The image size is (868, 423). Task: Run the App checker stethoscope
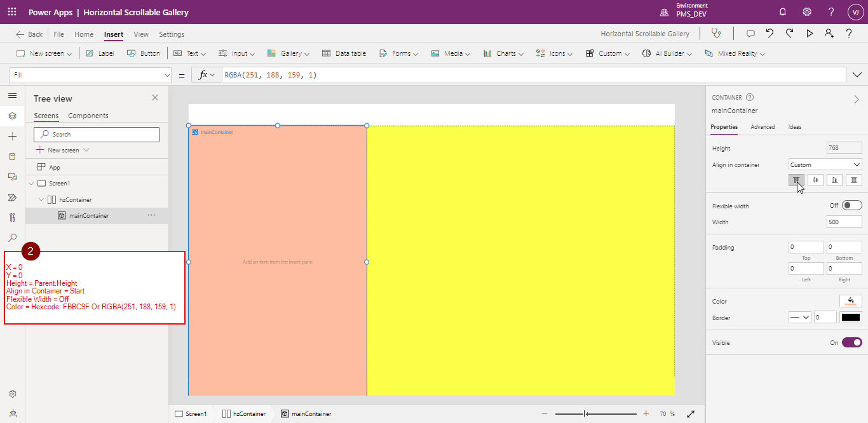tap(716, 34)
